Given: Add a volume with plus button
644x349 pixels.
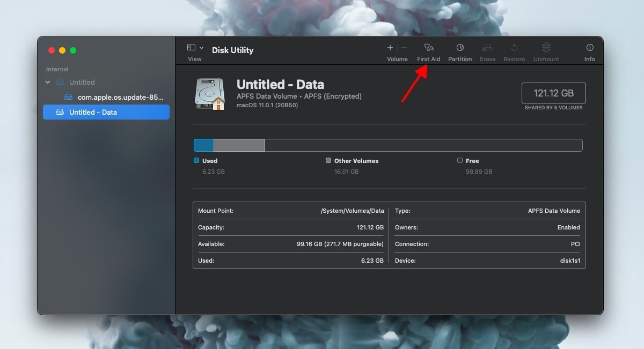Looking at the screenshot, I should click(390, 48).
